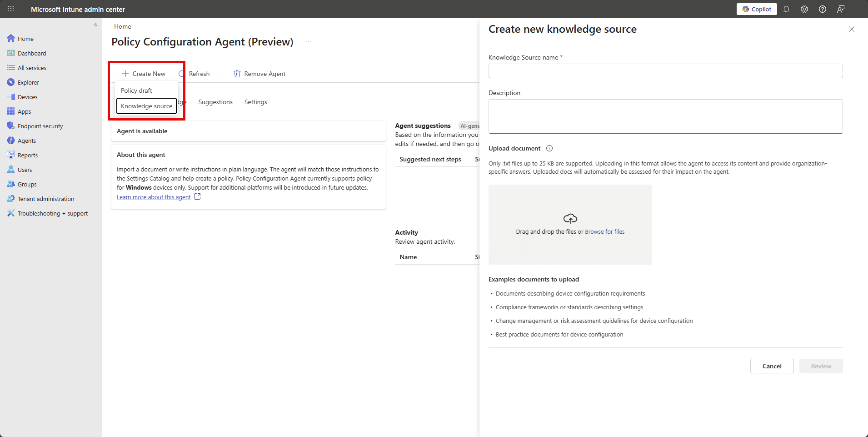Screen dimensions: 868x437
Task: Open the feedback person icon
Action: (x=841, y=9)
